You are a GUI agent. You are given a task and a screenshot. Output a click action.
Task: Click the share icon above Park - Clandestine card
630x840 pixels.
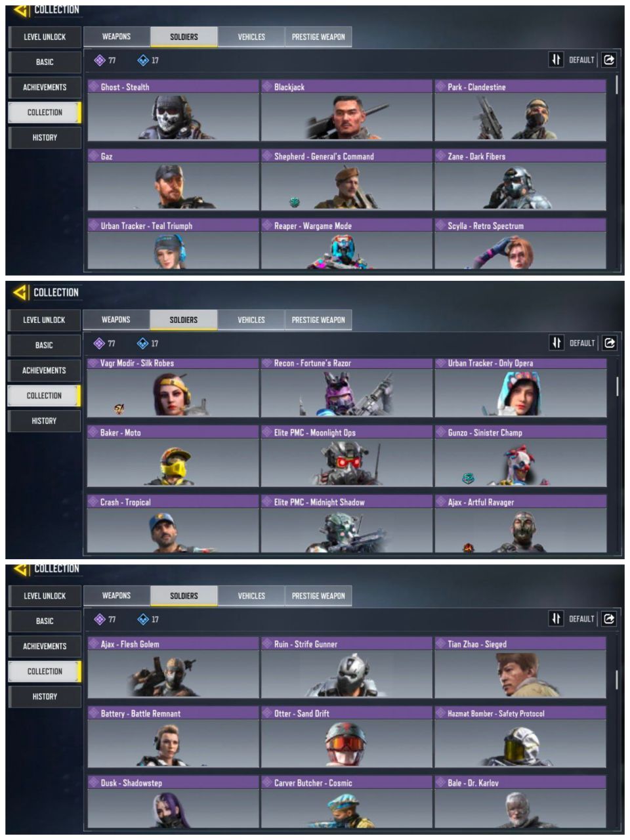(609, 60)
